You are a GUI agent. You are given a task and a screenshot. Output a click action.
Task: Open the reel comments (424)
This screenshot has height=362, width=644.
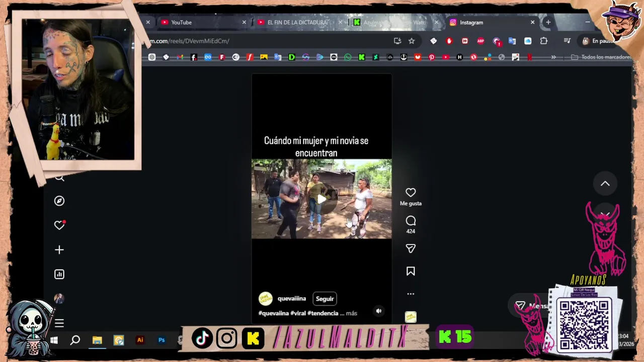click(411, 221)
